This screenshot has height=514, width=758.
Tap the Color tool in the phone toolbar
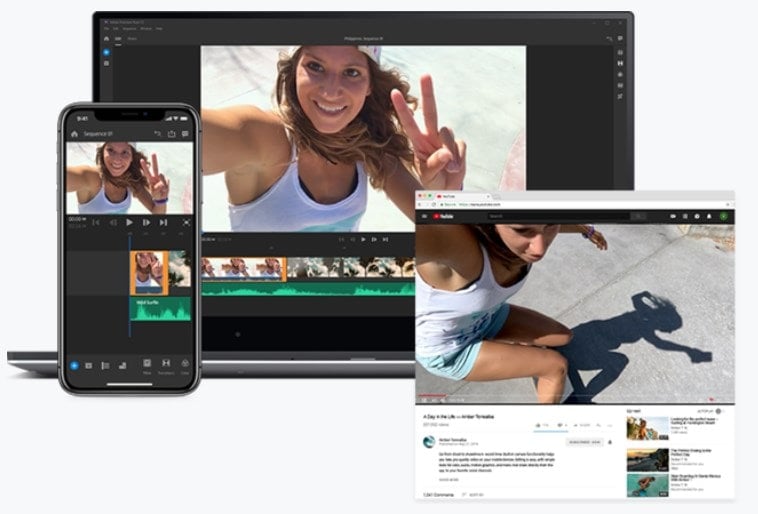click(x=185, y=366)
